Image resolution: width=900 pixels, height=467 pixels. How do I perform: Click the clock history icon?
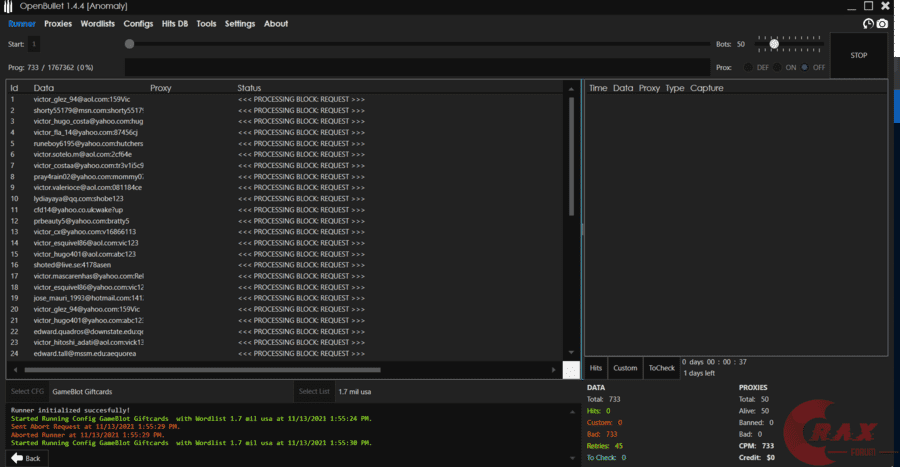pyautogui.click(x=868, y=24)
